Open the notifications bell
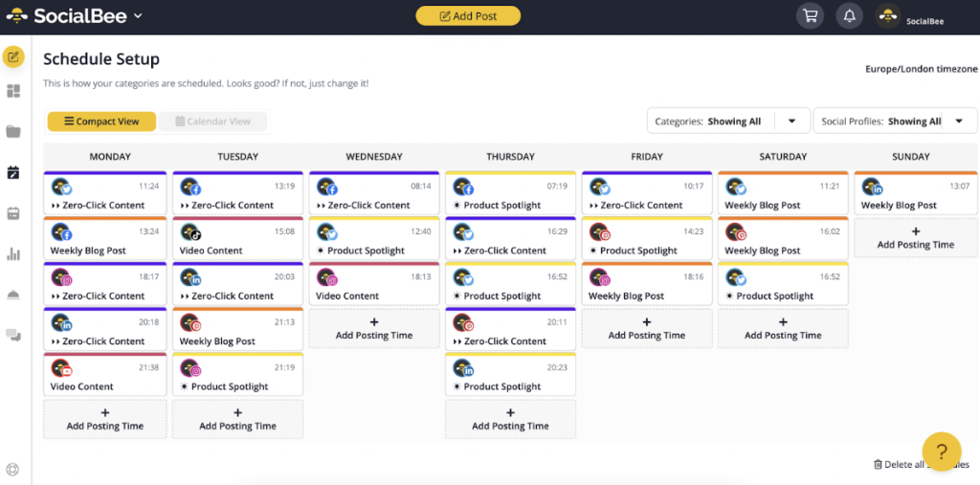The height and width of the screenshot is (485, 980). point(850,16)
